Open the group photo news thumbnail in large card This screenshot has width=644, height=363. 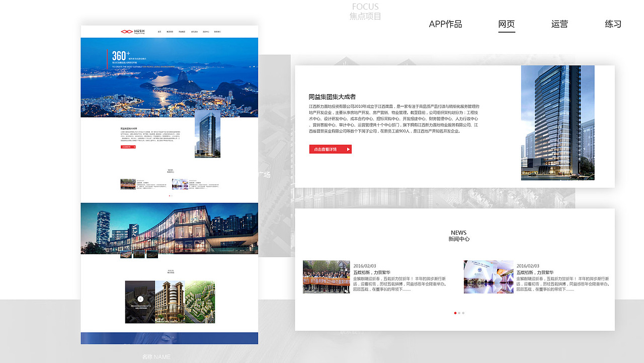coord(326,277)
